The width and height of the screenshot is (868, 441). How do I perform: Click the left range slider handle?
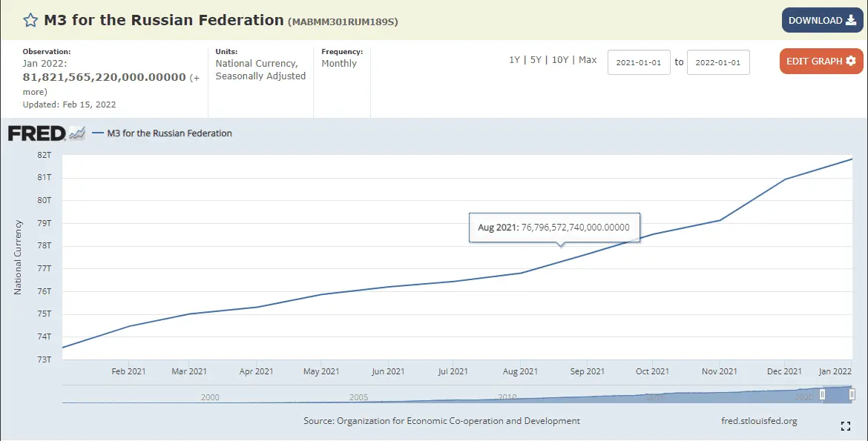(822, 395)
